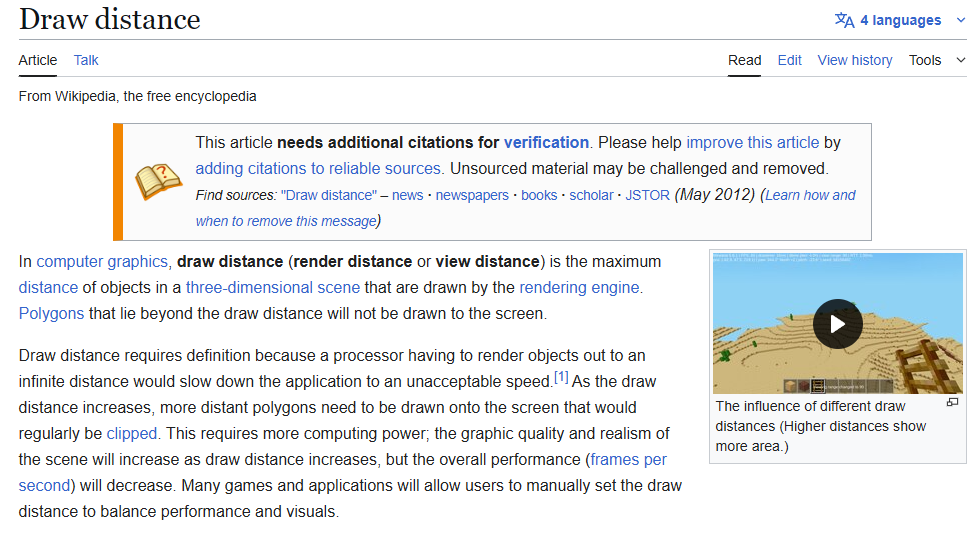
Task: Click the video caption text
Action: tap(821, 426)
